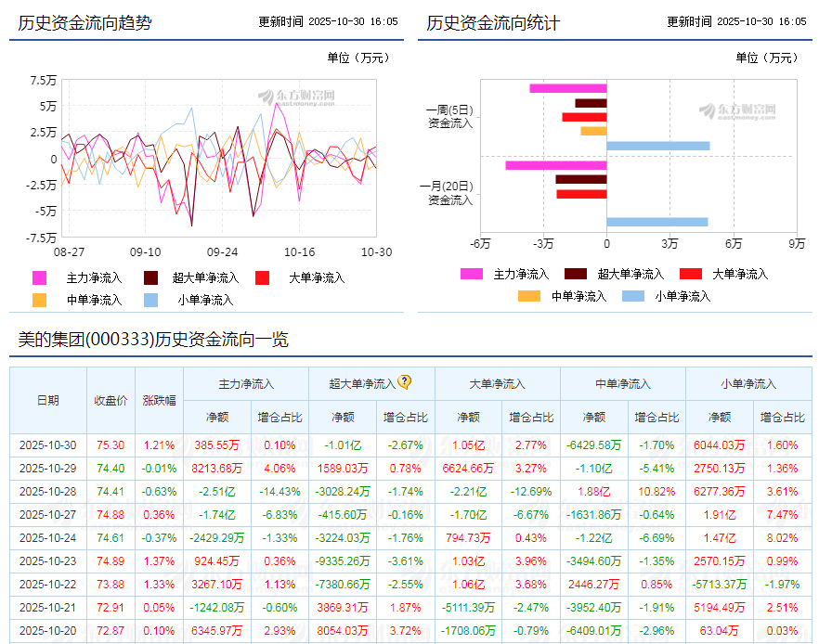Click the 一周(5日) blue small-order bar

point(658,146)
